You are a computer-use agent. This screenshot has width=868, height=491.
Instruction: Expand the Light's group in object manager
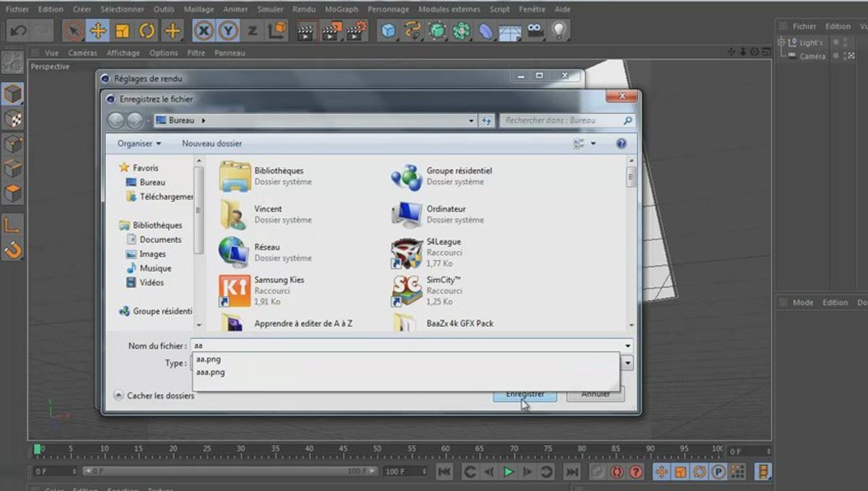tap(782, 42)
